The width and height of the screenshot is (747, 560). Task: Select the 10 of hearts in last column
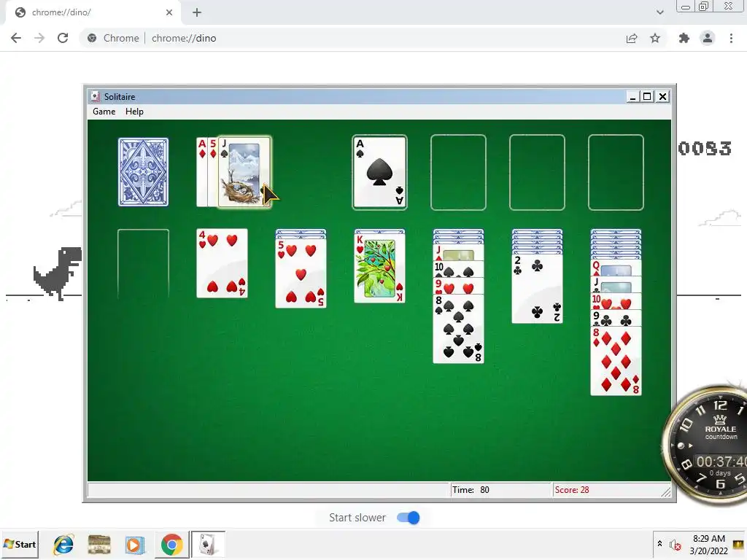616,302
